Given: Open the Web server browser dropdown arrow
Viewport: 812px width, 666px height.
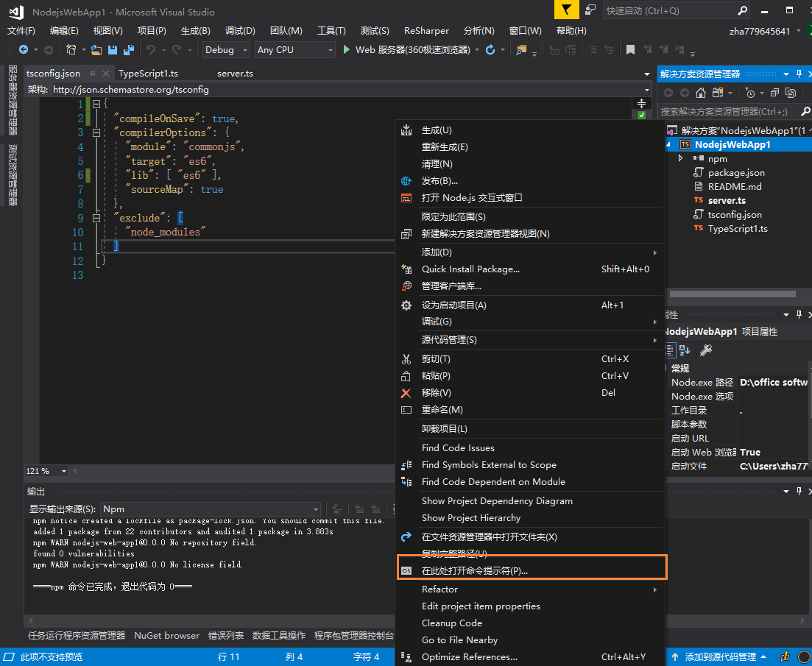Looking at the screenshot, I should [x=476, y=50].
